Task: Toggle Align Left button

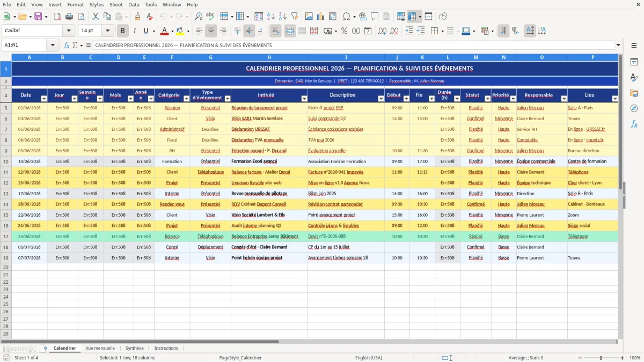Action: [x=200, y=31]
